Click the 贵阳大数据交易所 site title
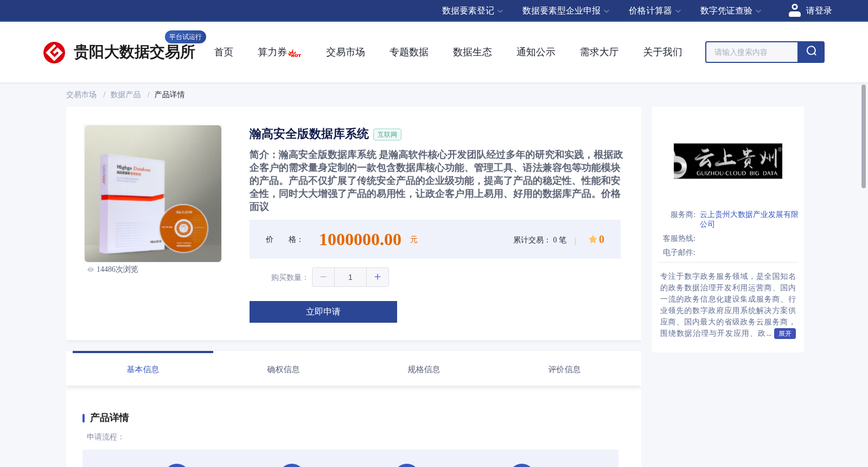Screen dimensions: 868x467 134,52
